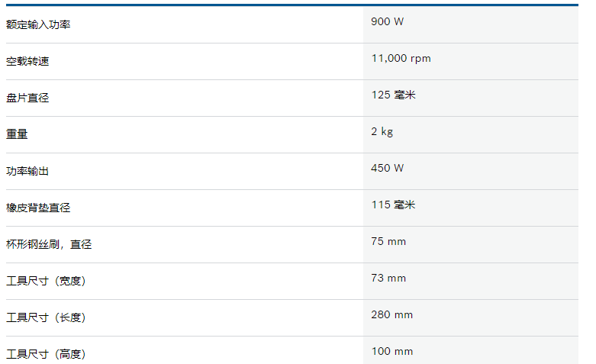Image resolution: width=596 pixels, height=364 pixels.
Task: Click the 额定输入功率 label
Action: [38, 24]
